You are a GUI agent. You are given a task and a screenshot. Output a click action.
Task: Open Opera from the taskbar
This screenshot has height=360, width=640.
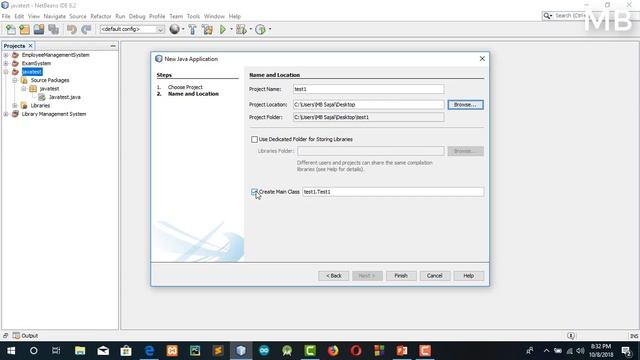[x=356, y=351]
